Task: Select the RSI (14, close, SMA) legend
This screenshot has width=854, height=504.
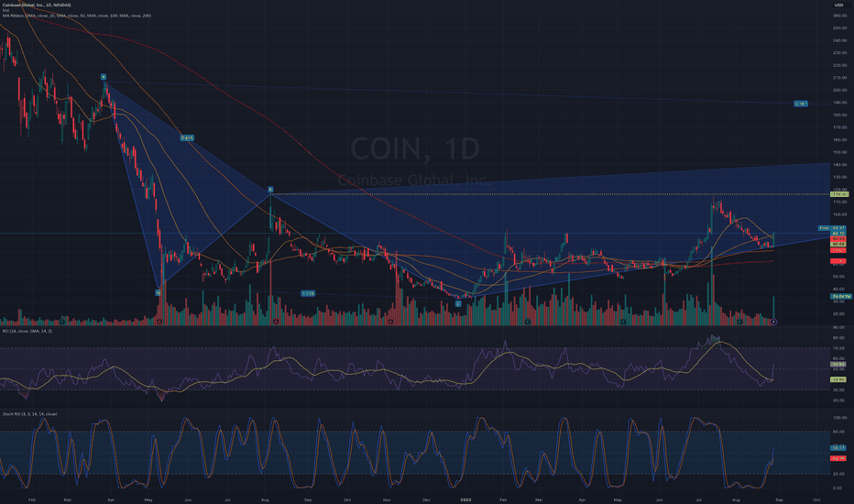Action: [27, 332]
